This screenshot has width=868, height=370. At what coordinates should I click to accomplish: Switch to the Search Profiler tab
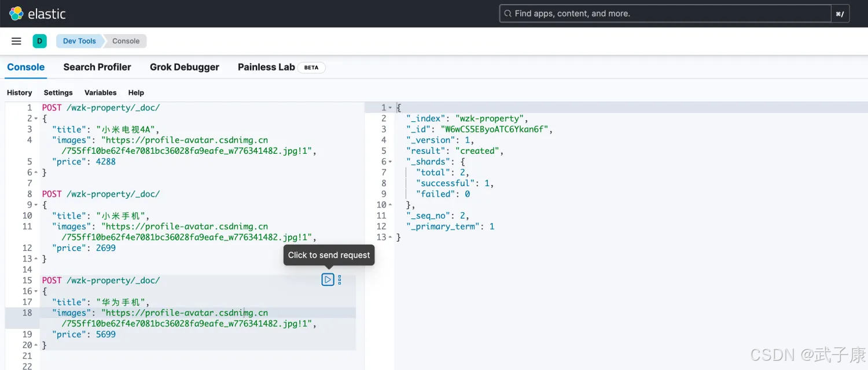(x=97, y=67)
